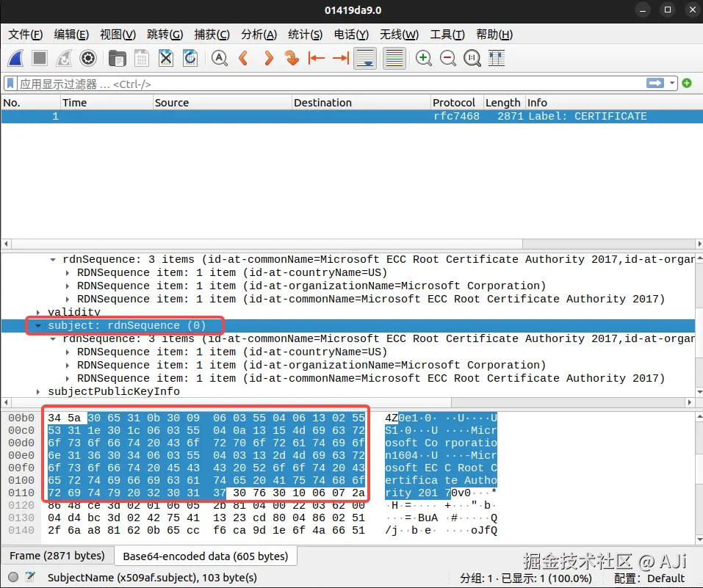Add a display filter button with plus icon
The width and height of the screenshot is (703, 588).
click(x=687, y=83)
